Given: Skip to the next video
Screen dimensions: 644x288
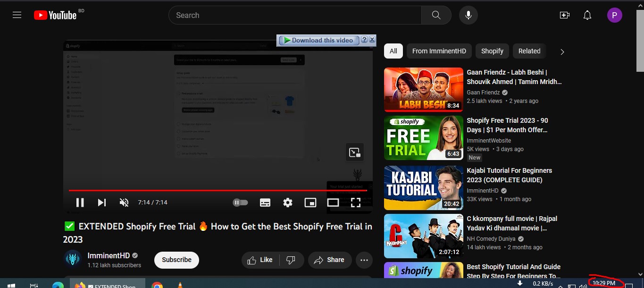Looking at the screenshot, I should 101,203.
